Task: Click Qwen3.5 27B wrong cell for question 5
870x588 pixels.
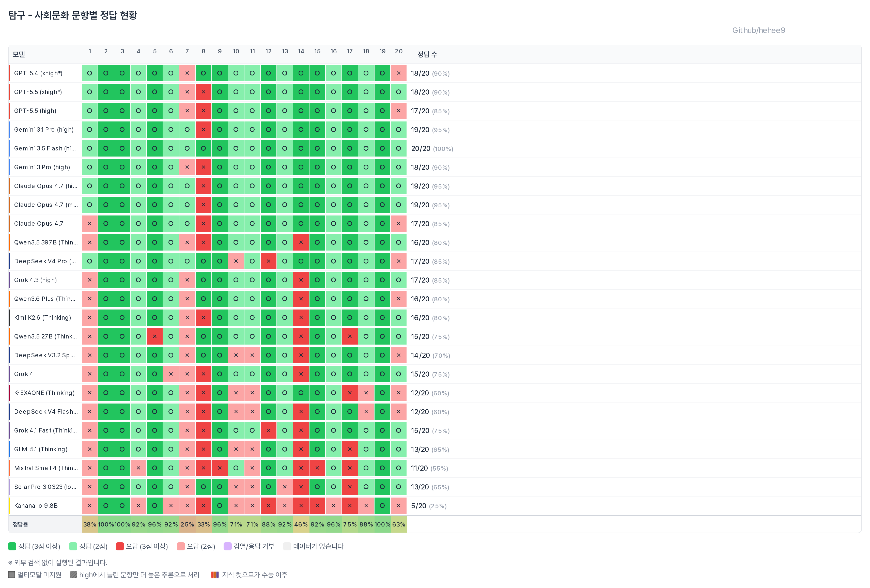Action: coord(154,336)
